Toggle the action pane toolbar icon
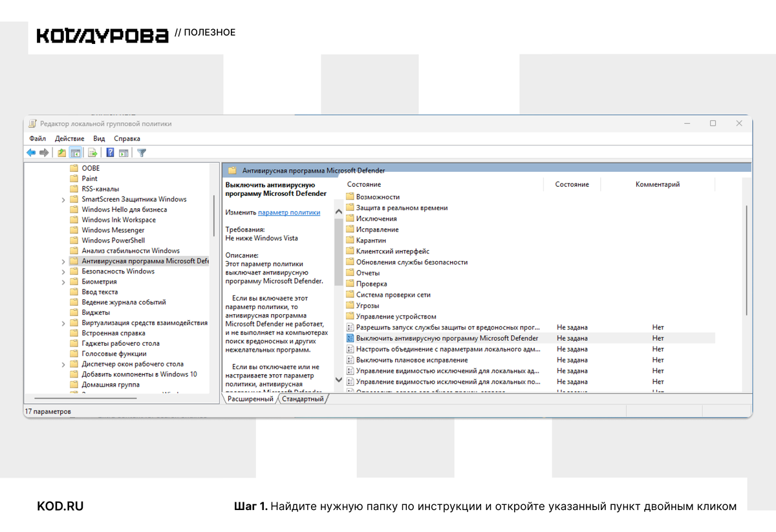The width and height of the screenshot is (776, 532). 124,153
